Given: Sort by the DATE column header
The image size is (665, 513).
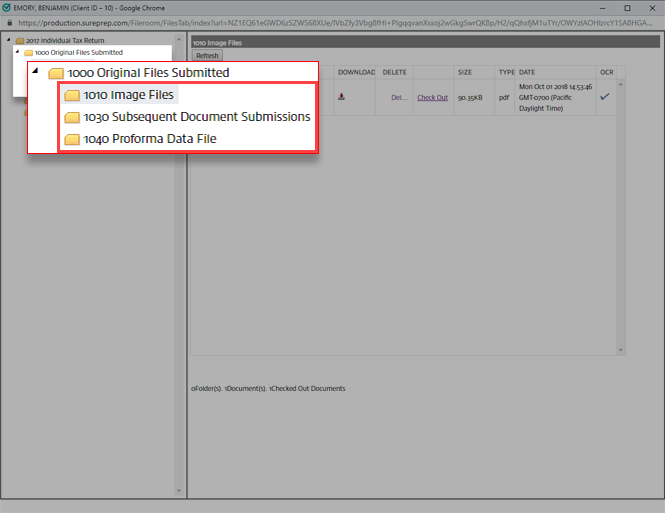Looking at the screenshot, I should pos(527,72).
